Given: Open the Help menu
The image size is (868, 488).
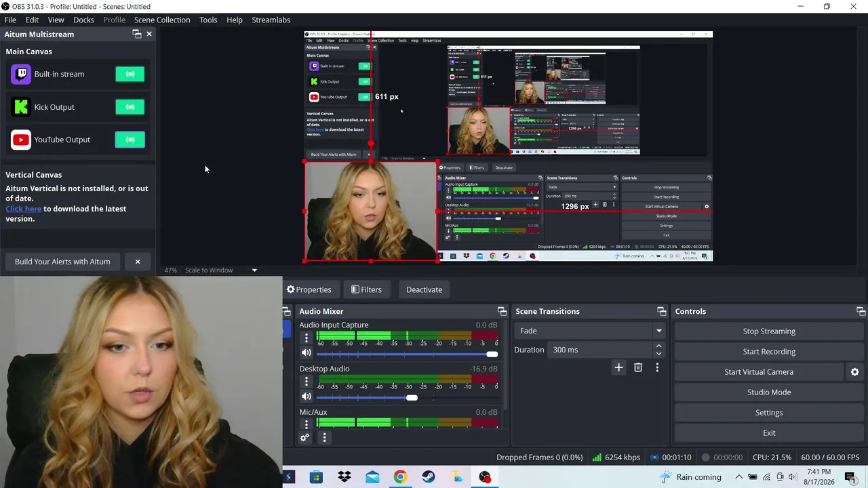Looking at the screenshot, I should (235, 20).
